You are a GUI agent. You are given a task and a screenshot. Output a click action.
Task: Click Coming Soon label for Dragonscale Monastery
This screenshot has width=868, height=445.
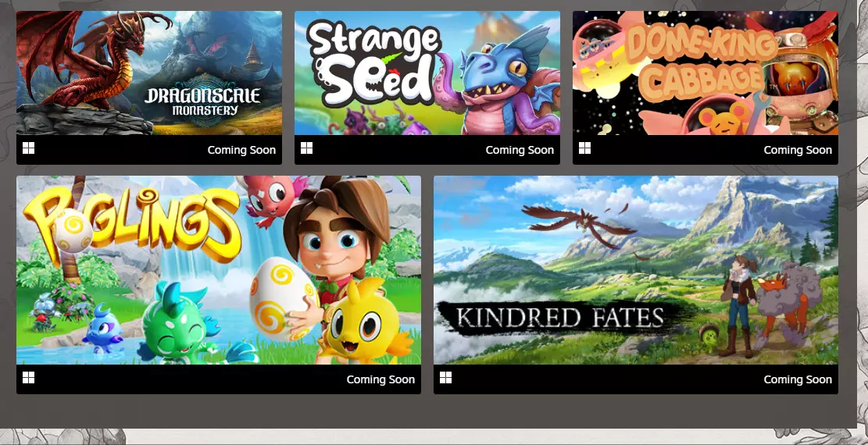(x=241, y=150)
